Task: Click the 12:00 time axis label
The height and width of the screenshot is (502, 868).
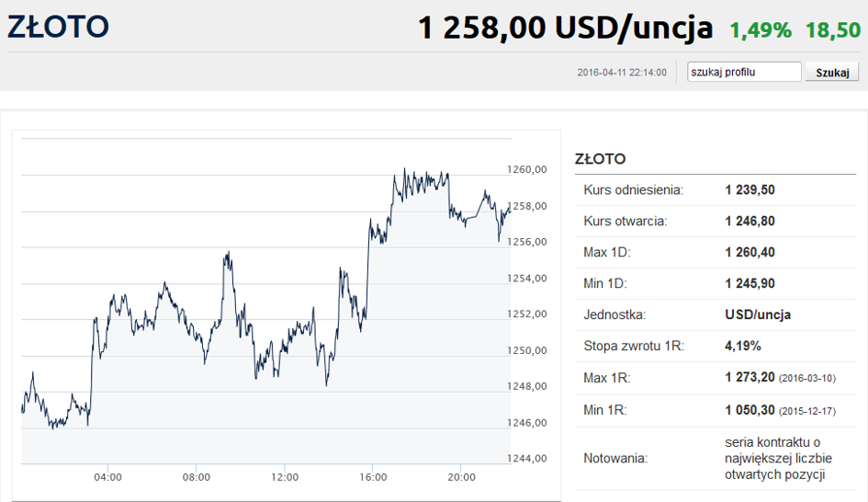Action: 285,477
